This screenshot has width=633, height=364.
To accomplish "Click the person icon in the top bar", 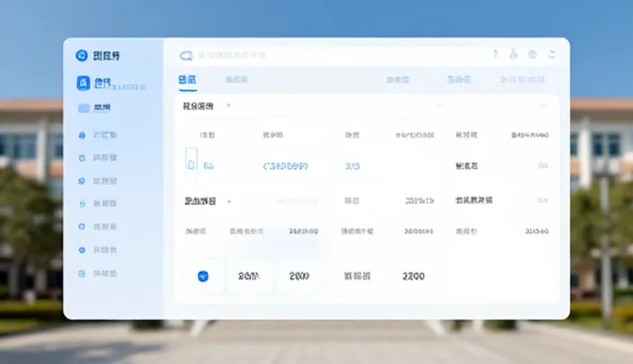I will point(513,54).
